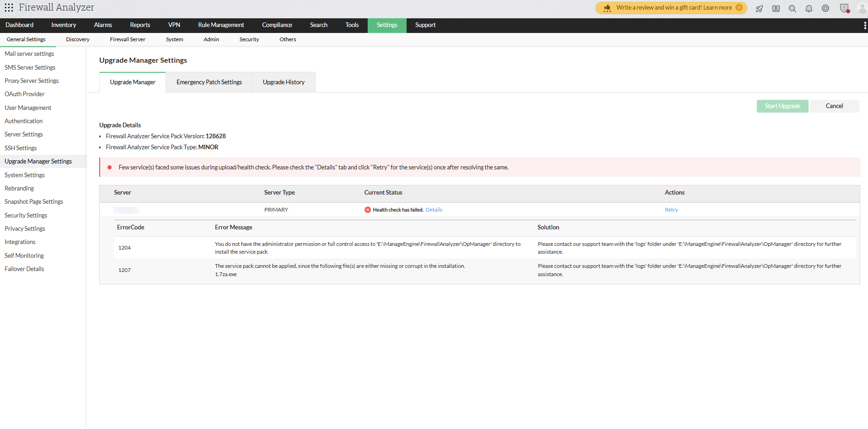The image size is (868, 429).
Task: Click error code 1207 in the table
Action: tap(124, 270)
